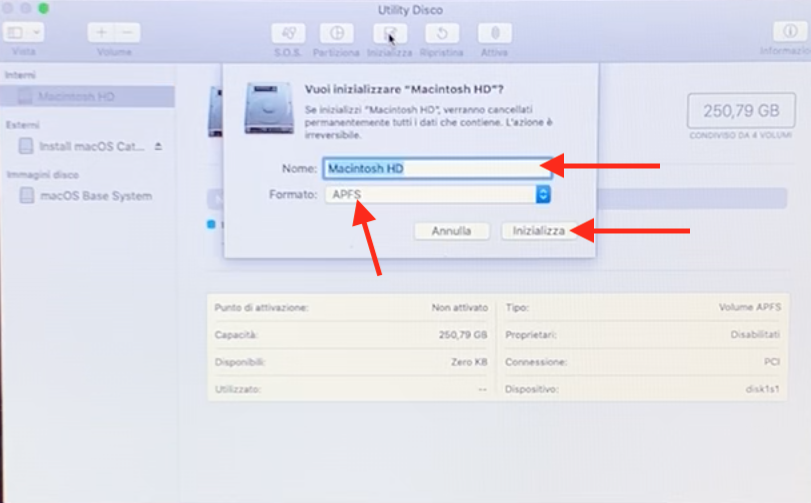Remove a volume with the minus button
This screenshot has height=503, width=811.
(127, 33)
